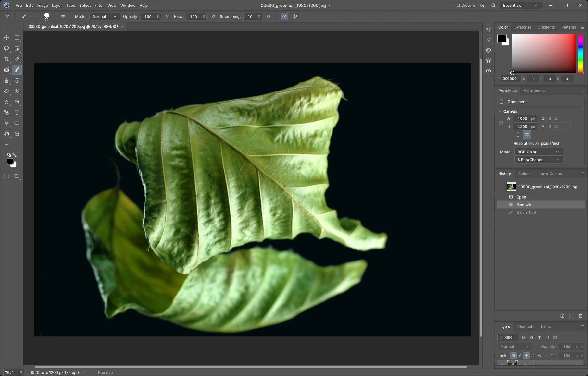The width and height of the screenshot is (588, 376).
Task: Click the Home icon in options bar
Action: pyautogui.click(x=7, y=17)
